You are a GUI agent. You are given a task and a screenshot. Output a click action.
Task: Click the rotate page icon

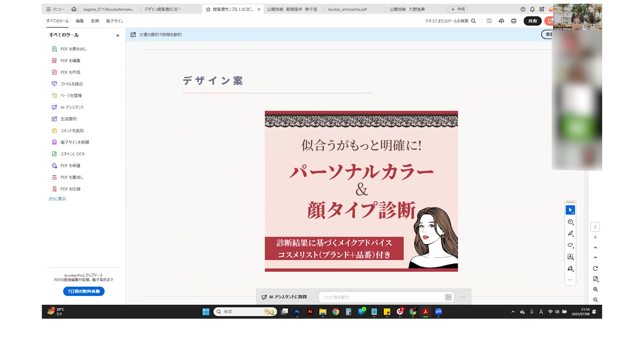(595, 268)
